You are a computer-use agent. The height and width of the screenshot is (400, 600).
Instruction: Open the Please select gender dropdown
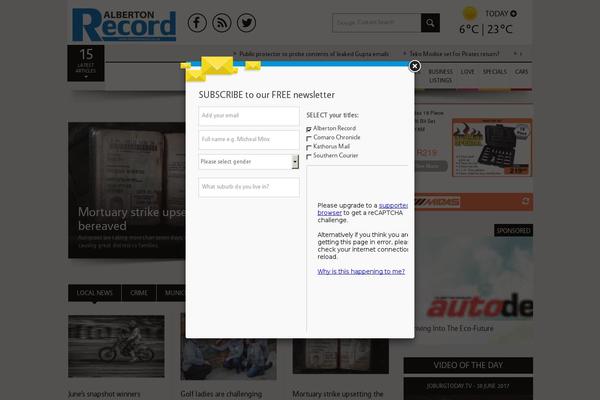[249, 162]
